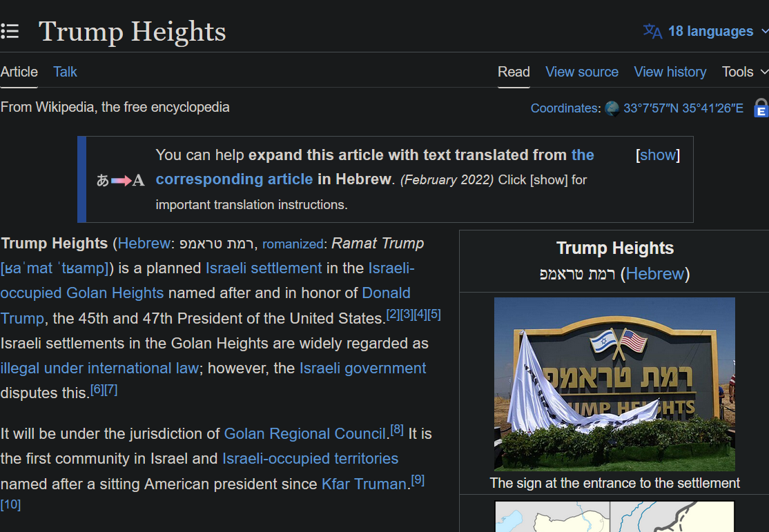Open the Israeli-occupied territories link
This screenshot has width=769, height=532.
click(311, 459)
